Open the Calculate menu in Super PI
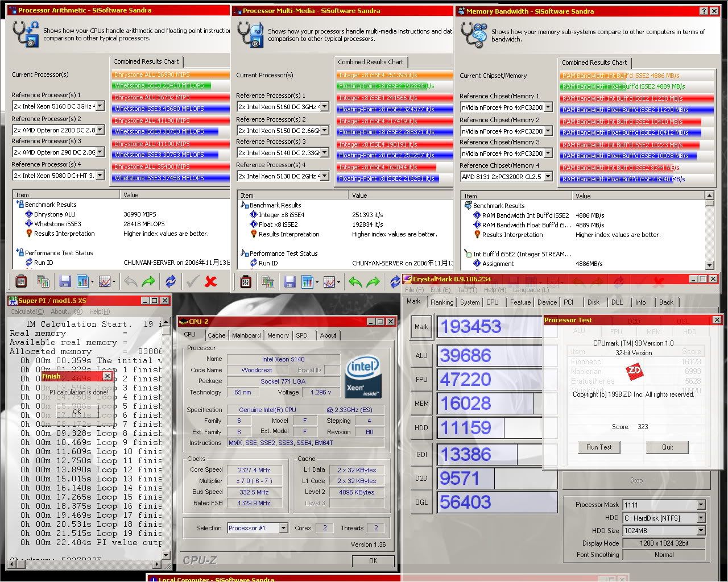 [x=27, y=311]
